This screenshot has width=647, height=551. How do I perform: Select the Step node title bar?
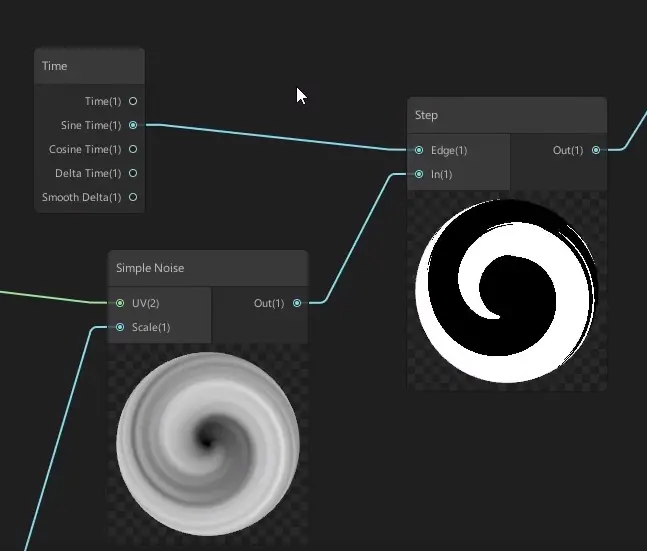(x=507, y=115)
